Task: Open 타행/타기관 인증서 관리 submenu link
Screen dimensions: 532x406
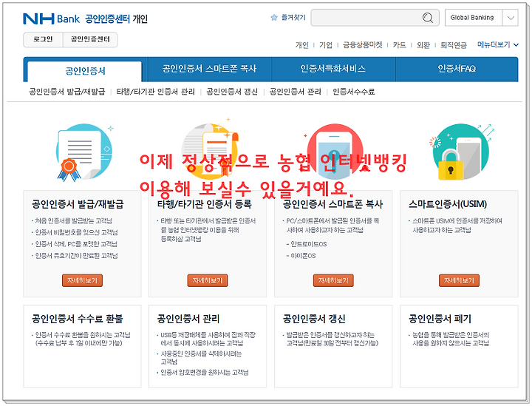Action: [x=156, y=91]
